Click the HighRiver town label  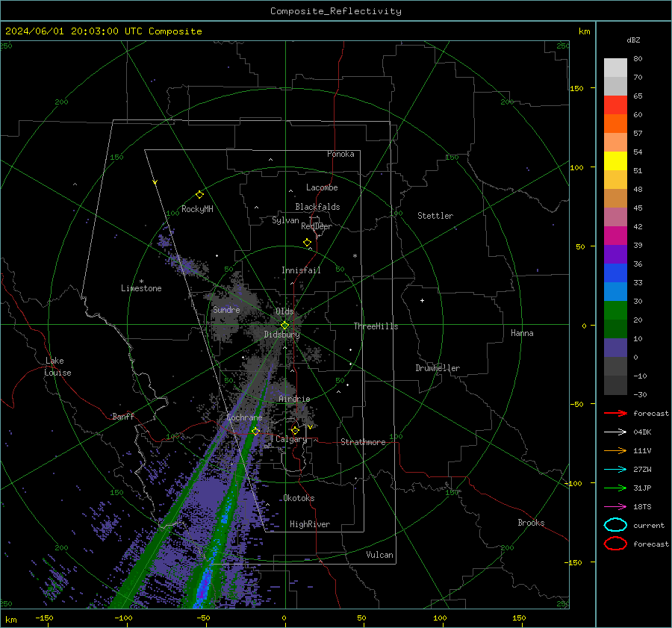pos(310,524)
